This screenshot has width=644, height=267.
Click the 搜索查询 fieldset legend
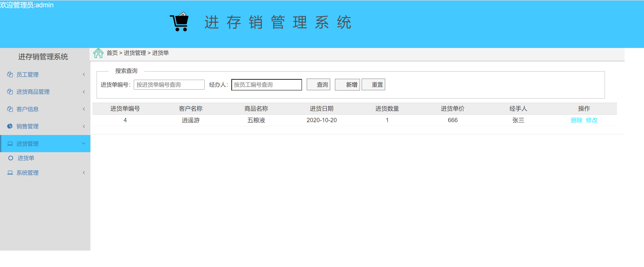126,71
